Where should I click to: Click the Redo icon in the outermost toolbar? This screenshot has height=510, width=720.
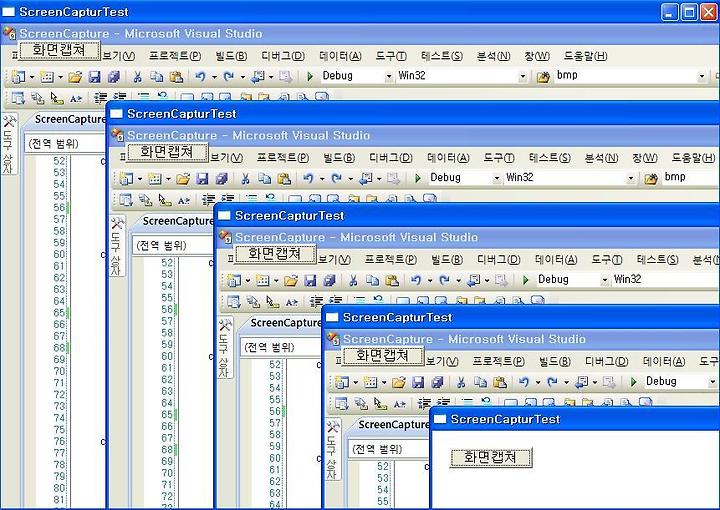pyautogui.click(x=228, y=77)
